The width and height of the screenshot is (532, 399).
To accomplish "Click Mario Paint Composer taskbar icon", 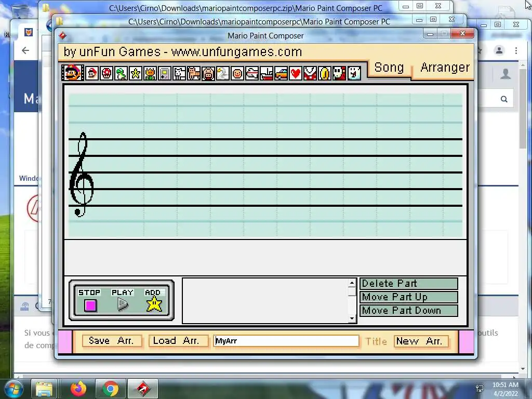I will pyautogui.click(x=143, y=389).
